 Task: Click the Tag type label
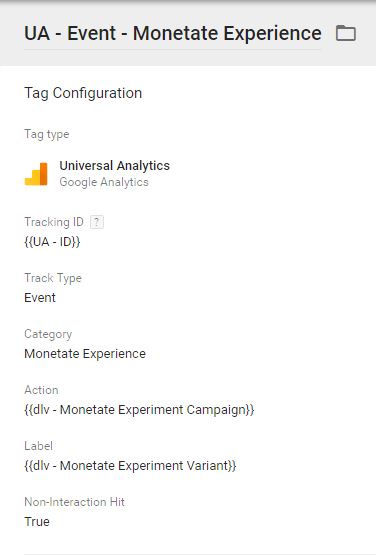coord(47,135)
